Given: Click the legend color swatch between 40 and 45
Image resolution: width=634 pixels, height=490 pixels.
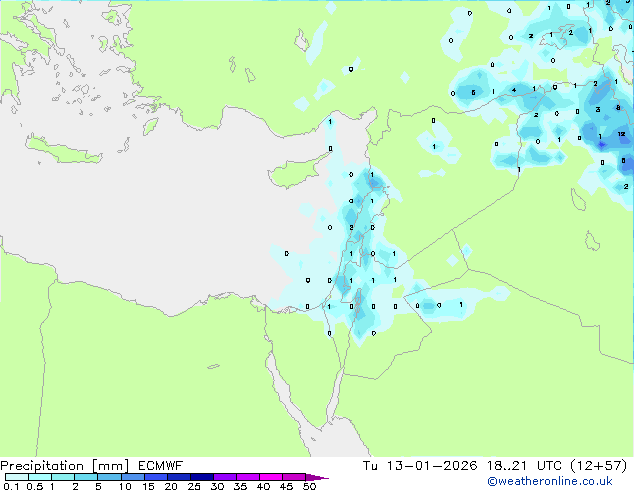Looking at the screenshot, I should pyautogui.click(x=271, y=477).
